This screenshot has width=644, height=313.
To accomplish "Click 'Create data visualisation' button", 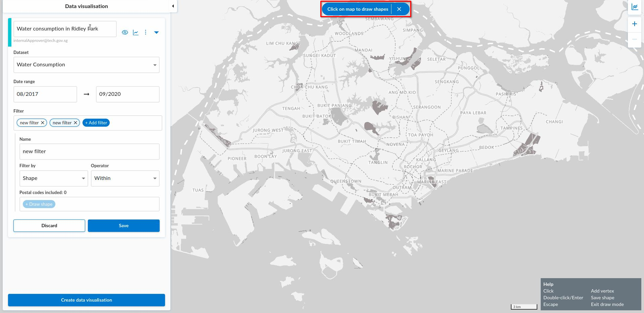I will (x=87, y=300).
